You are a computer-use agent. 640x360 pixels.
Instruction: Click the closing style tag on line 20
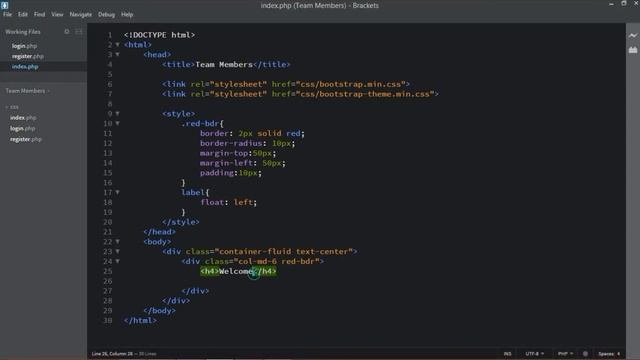click(x=181, y=222)
